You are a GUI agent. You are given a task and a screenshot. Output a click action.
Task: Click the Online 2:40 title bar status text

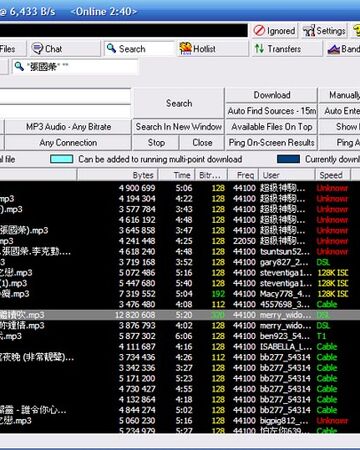(x=103, y=12)
